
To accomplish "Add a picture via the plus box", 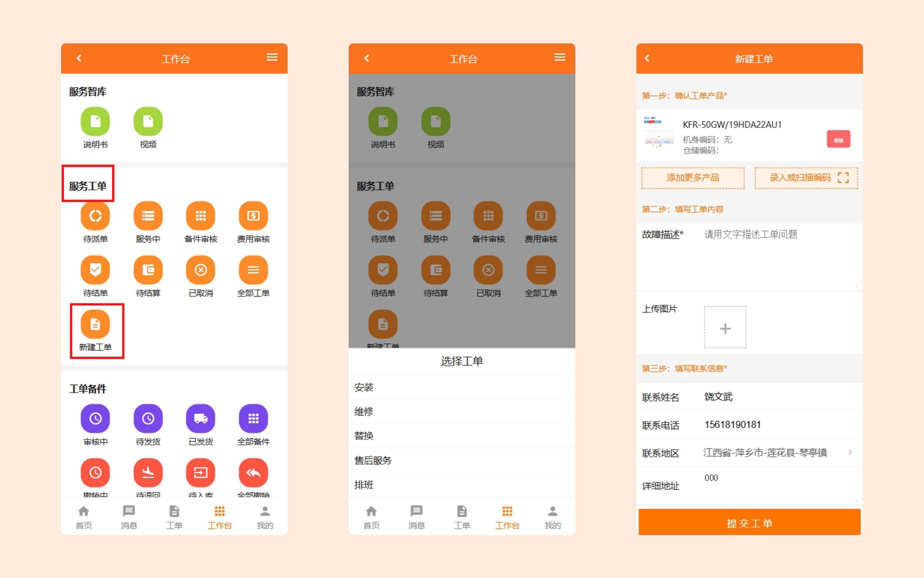I will [x=725, y=328].
